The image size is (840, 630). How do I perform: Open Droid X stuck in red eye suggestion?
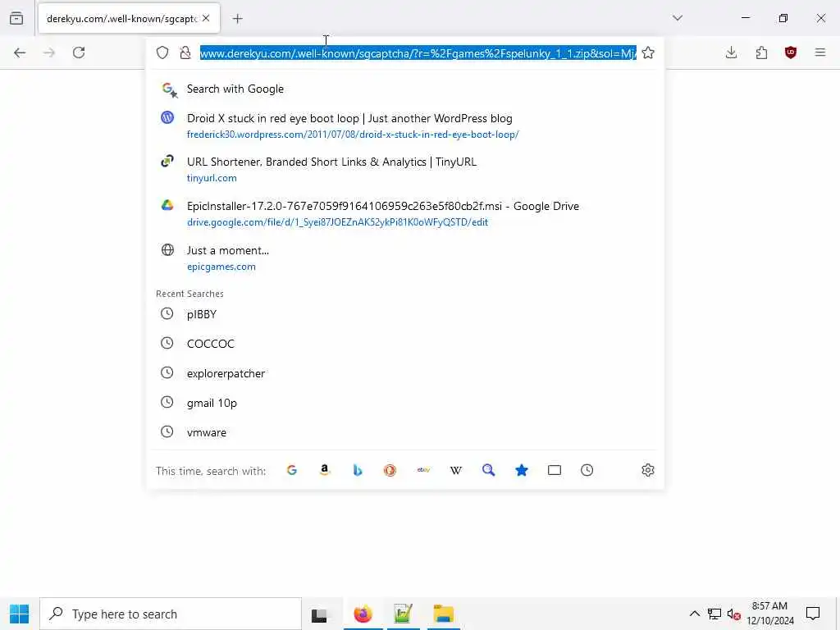pyautogui.click(x=405, y=126)
